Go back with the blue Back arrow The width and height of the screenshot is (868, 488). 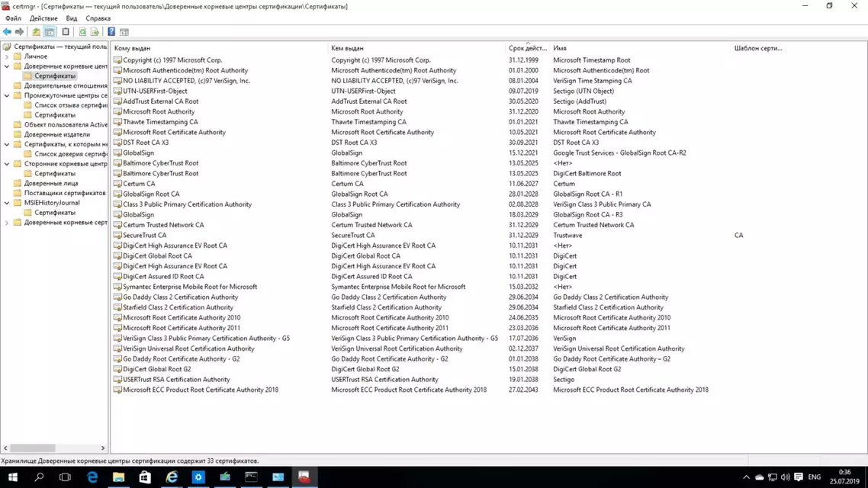coord(7,32)
